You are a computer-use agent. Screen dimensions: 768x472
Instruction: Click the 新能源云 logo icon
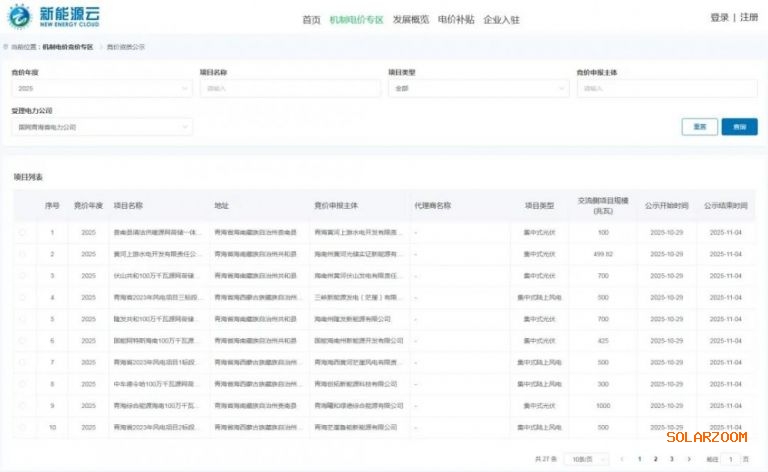(19, 16)
